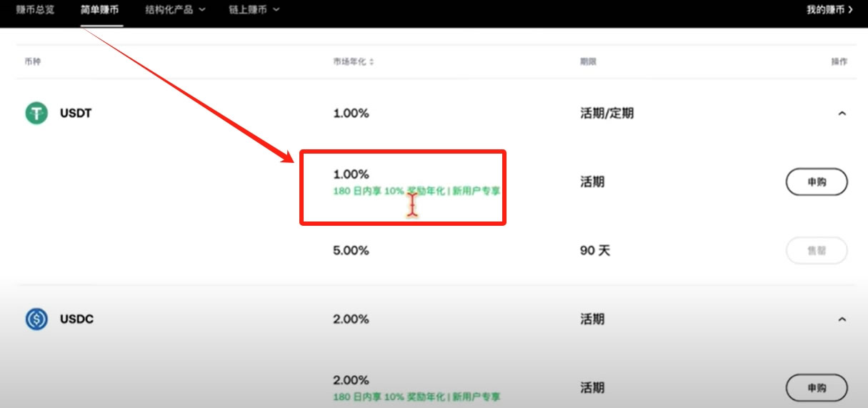Image resolution: width=868 pixels, height=408 pixels.
Task: Click the USDT Tether coin icon
Action: click(x=36, y=113)
